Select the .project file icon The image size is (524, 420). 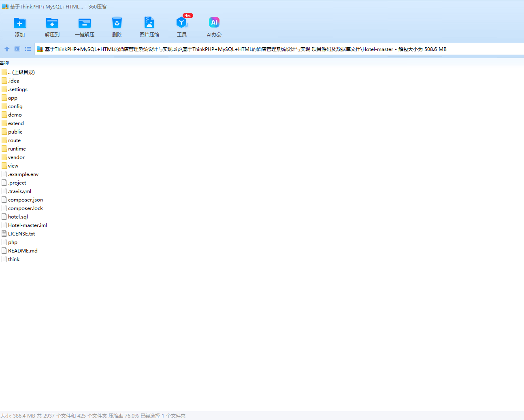[x=4, y=182]
